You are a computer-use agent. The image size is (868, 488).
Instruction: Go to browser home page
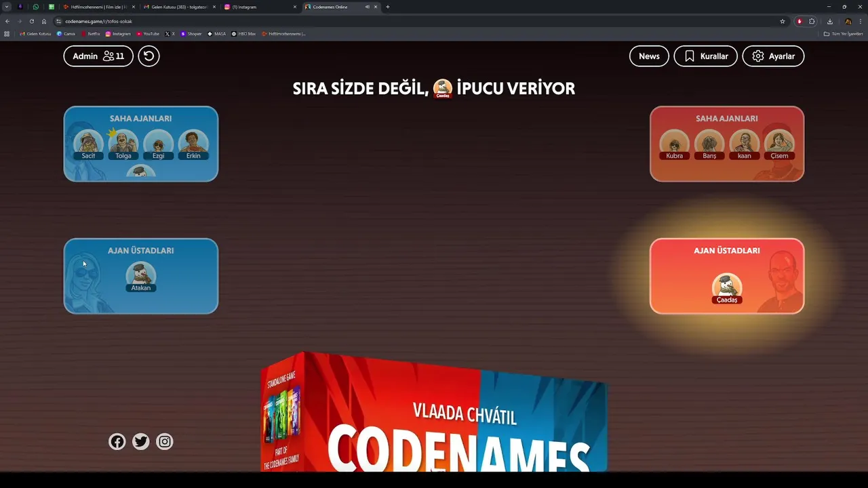44,21
